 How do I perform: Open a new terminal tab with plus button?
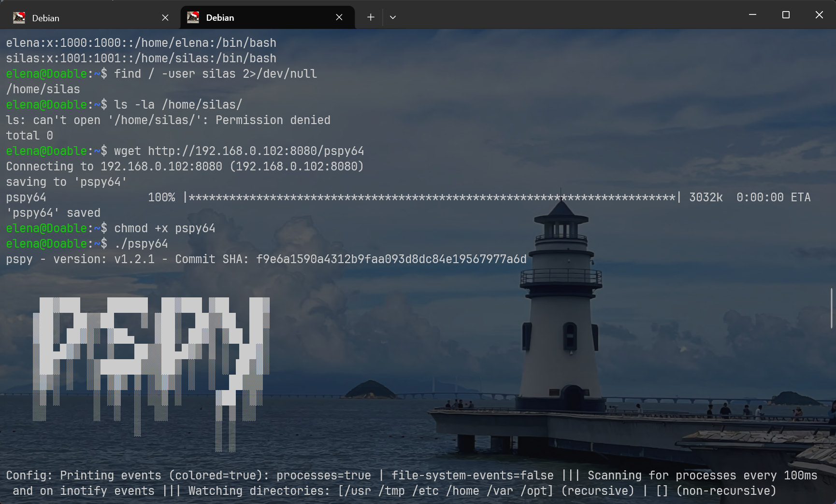[x=371, y=17]
